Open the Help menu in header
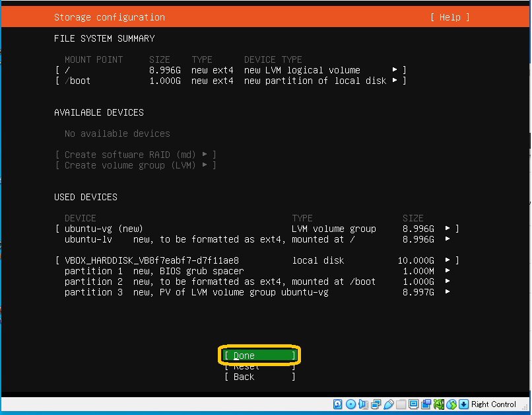The image size is (532, 415). pos(449,17)
